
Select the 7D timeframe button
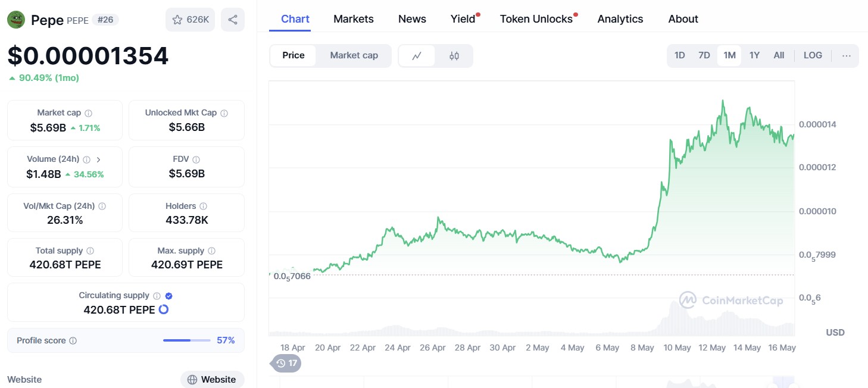704,55
